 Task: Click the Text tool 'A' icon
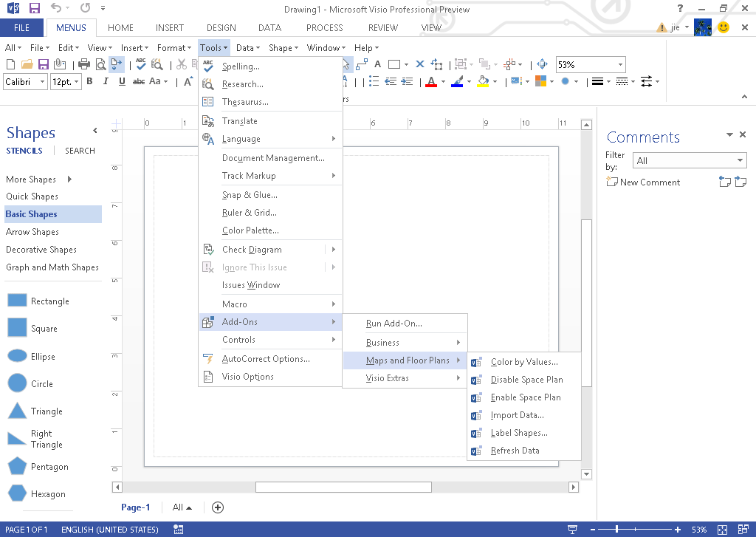(x=377, y=64)
